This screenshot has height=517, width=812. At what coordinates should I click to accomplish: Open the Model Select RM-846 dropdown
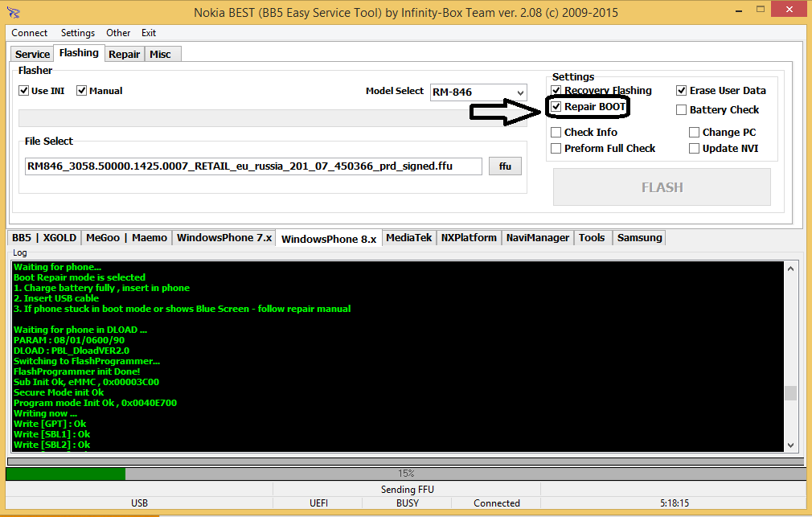(x=478, y=92)
